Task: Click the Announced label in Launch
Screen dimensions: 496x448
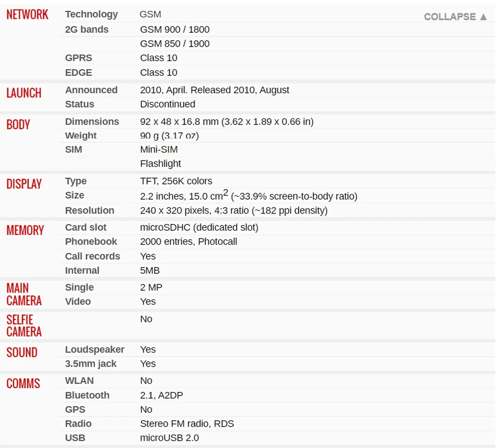Action: [x=91, y=90]
